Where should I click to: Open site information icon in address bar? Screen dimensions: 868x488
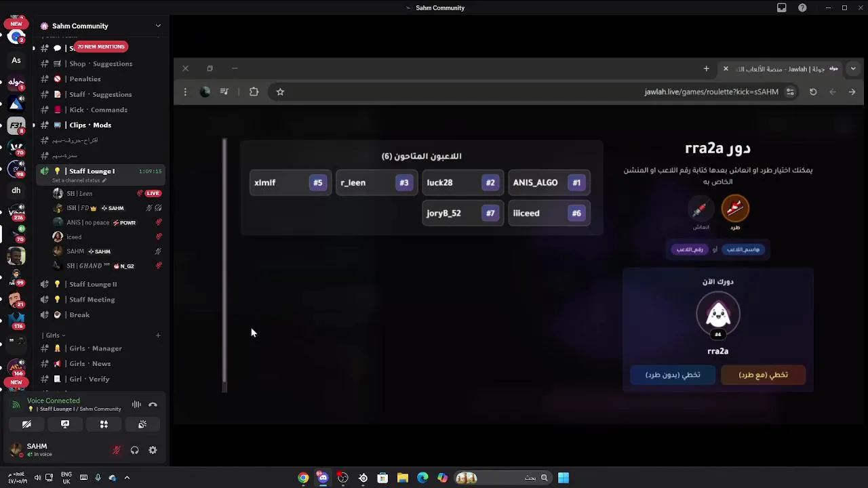(x=790, y=92)
